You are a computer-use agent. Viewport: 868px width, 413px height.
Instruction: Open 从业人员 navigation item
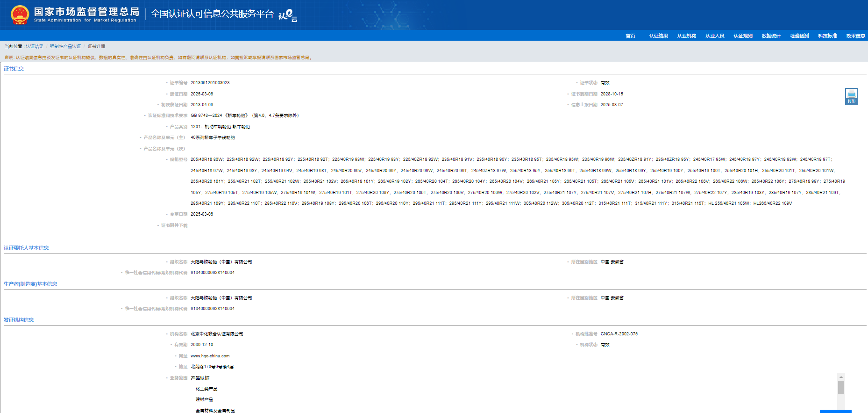pos(714,36)
